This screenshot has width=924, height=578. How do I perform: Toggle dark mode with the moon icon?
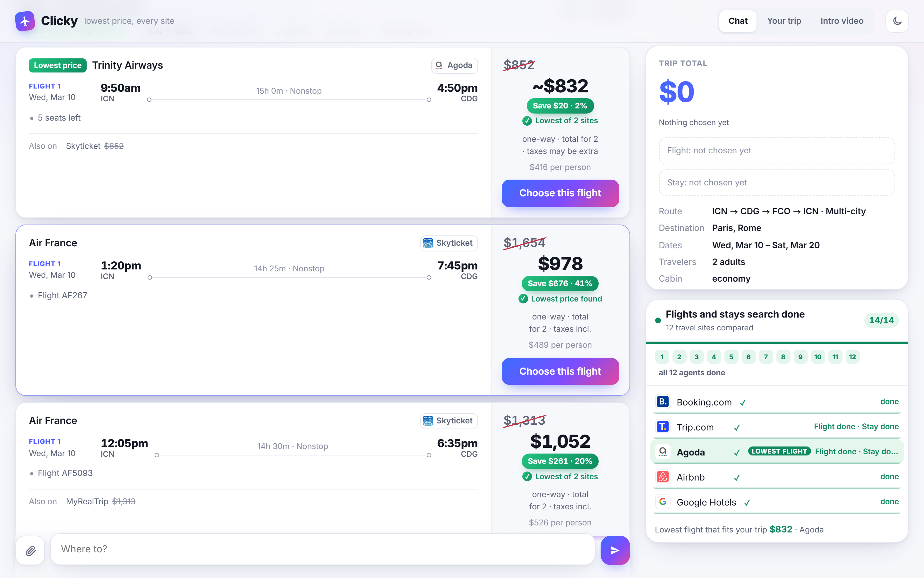pos(897,21)
